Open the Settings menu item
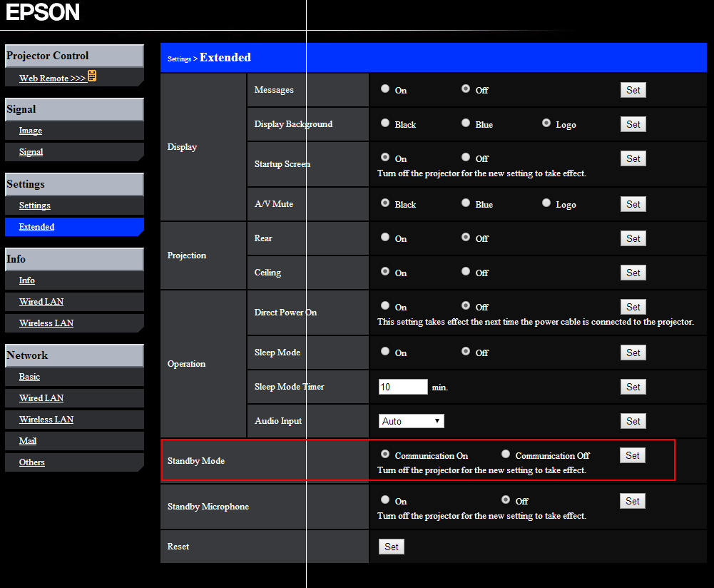Screen dimensions: 714x588 tap(34, 205)
